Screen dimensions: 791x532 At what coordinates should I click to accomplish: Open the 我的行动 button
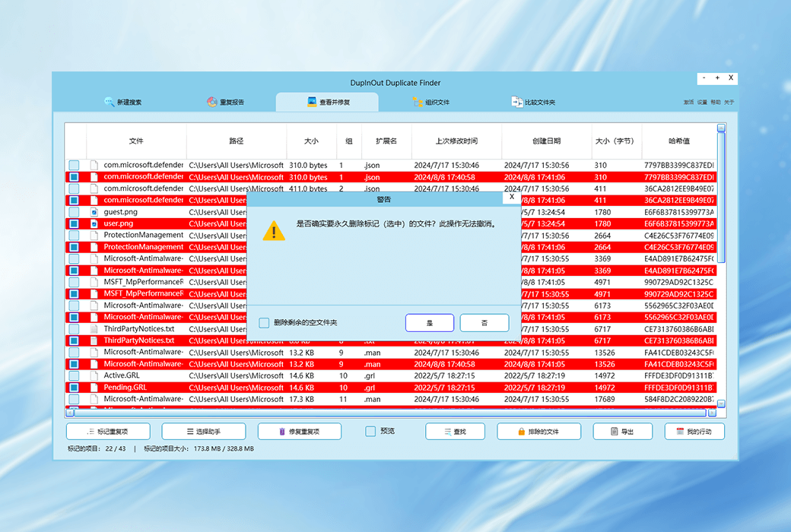[x=694, y=431]
